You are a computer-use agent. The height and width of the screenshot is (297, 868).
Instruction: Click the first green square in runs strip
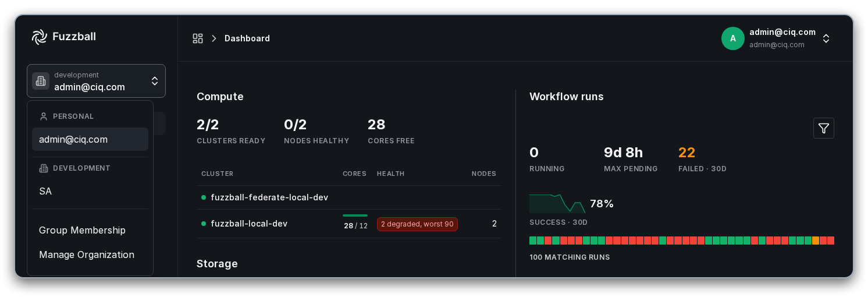coord(533,241)
